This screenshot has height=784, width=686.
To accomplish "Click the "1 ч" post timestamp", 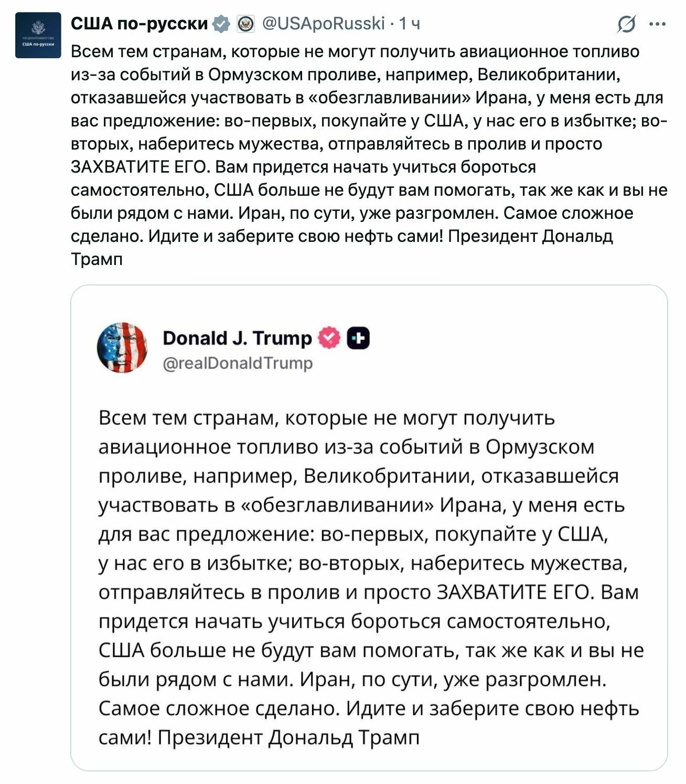I will click(x=410, y=24).
